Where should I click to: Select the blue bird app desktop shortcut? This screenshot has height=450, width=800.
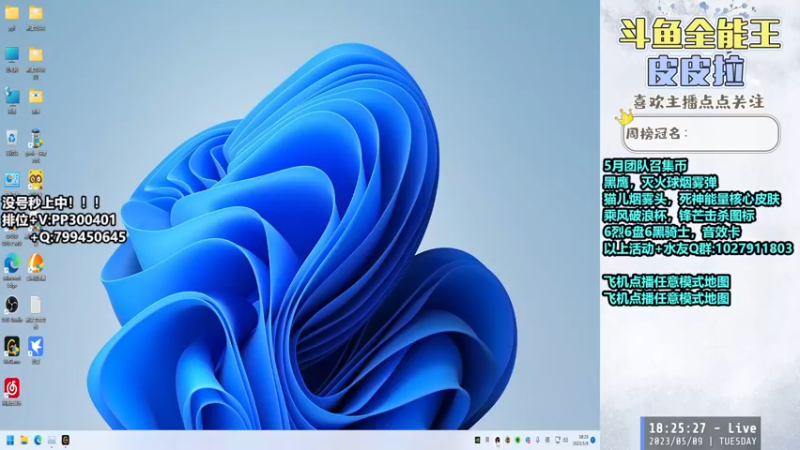coord(36,346)
